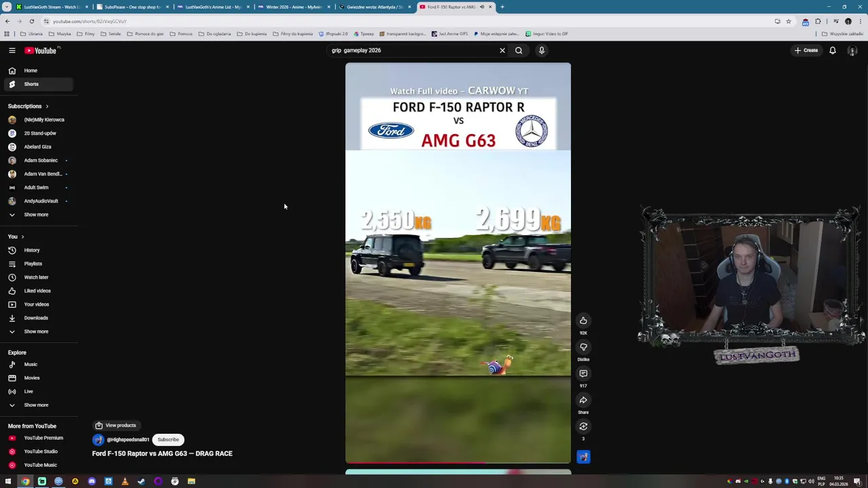Open the @Highspeedsnail01 channel link
The width and height of the screenshot is (868, 488).
tap(127, 439)
